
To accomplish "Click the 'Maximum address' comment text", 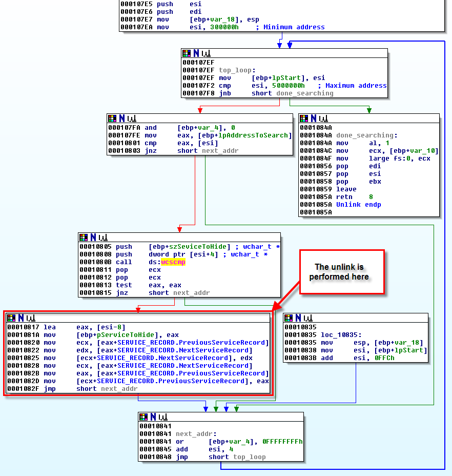I will coord(356,86).
